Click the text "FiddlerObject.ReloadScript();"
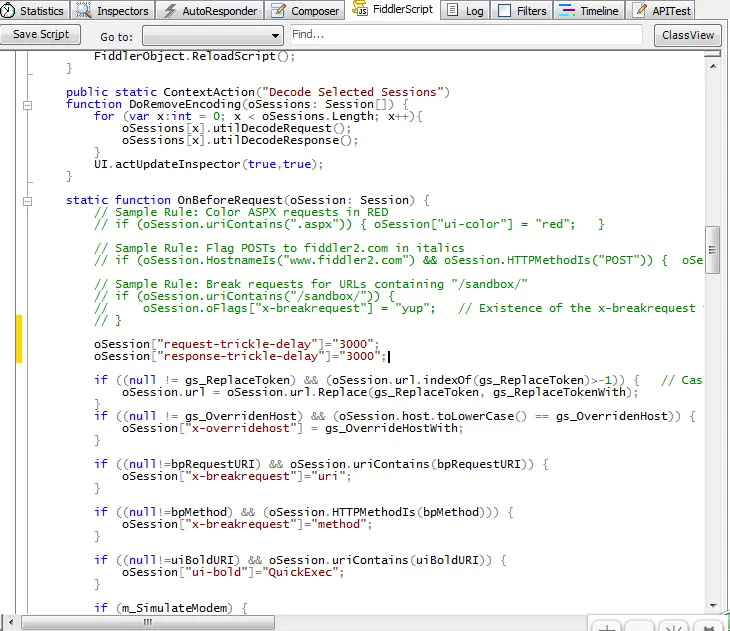 194,56
